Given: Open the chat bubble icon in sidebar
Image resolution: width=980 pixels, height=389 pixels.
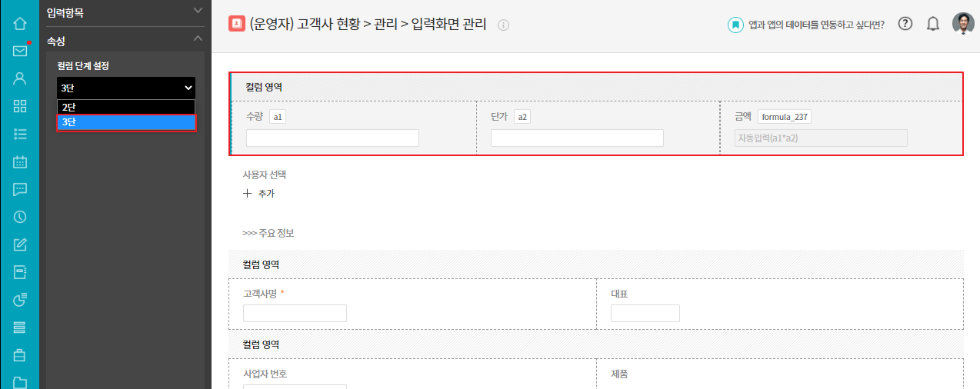Looking at the screenshot, I should [x=20, y=189].
